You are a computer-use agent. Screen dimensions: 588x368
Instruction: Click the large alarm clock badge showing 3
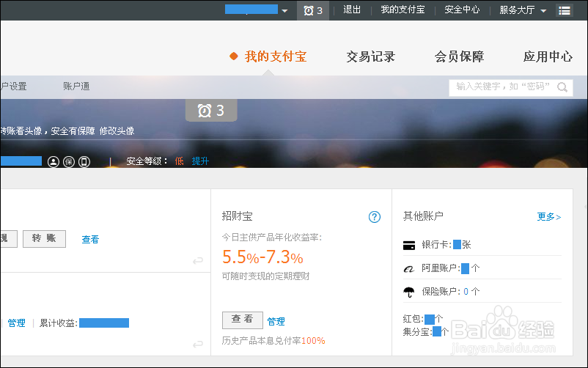tap(211, 110)
